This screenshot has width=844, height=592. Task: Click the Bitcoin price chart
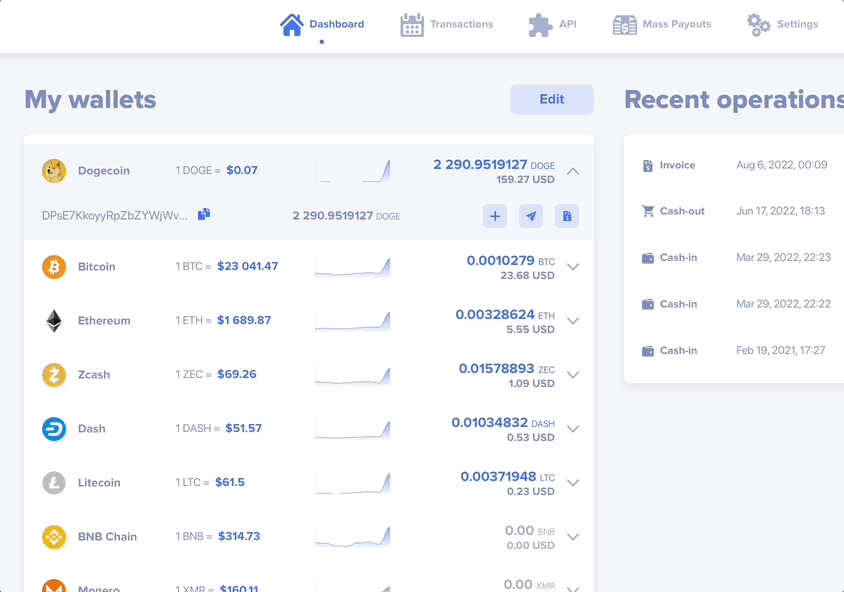coord(353,267)
